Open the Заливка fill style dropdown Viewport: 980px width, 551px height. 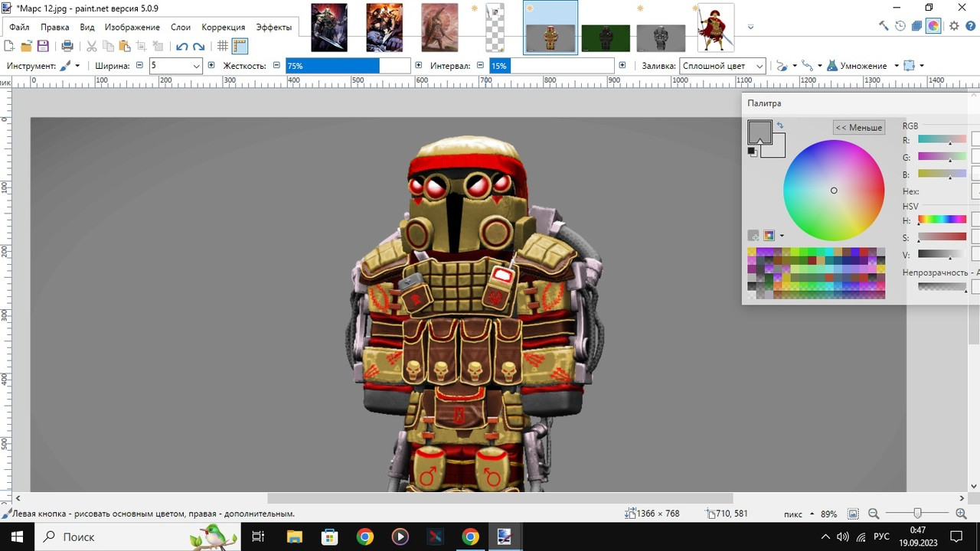pos(722,66)
